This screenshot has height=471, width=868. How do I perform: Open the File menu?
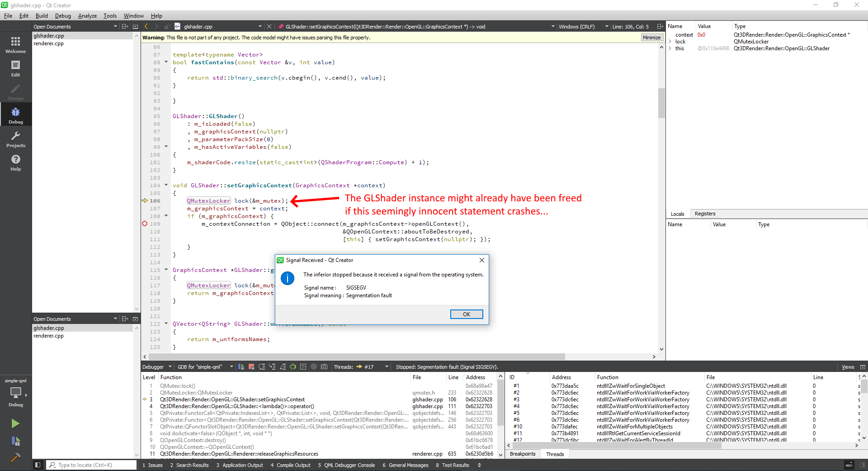(x=8, y=16)
